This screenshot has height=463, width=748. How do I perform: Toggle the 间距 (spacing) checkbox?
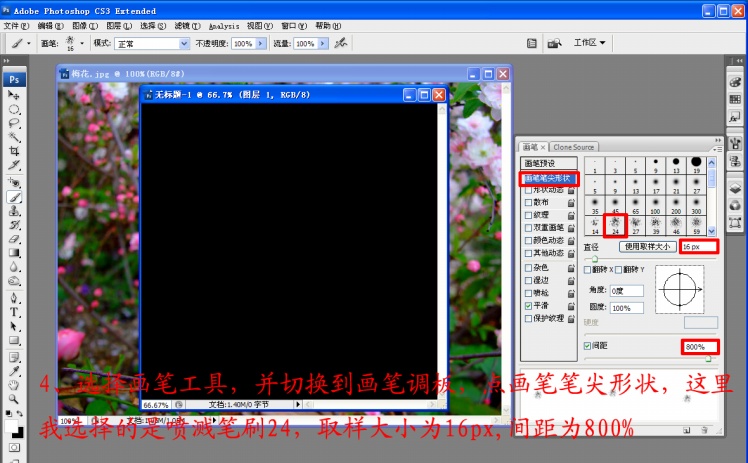pyautogui.click(x=587, y=346)
